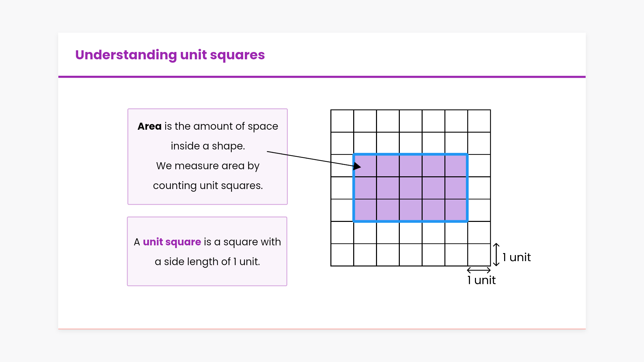Screen dimensions: 644x362
Task: Select the top-right white cell of the grid
Action: [x=479, y=121]
